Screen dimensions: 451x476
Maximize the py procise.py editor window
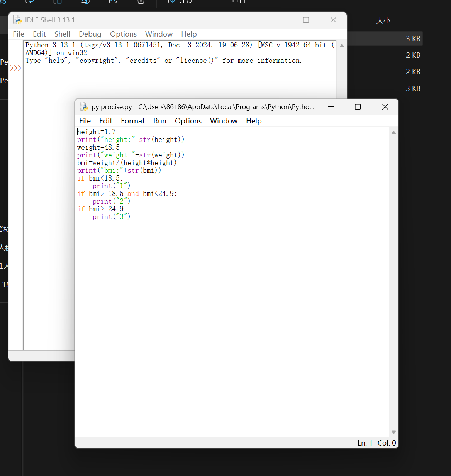[x=358, y=106]
